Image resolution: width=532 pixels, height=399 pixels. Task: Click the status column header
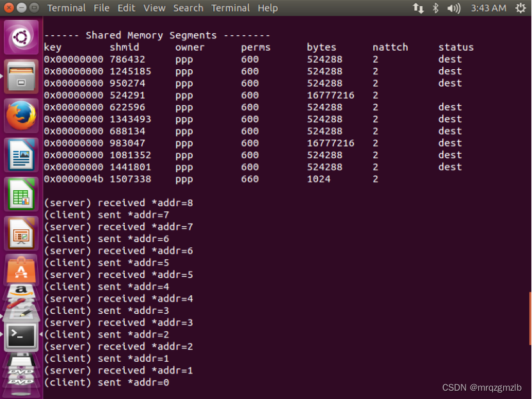(456, 47)
